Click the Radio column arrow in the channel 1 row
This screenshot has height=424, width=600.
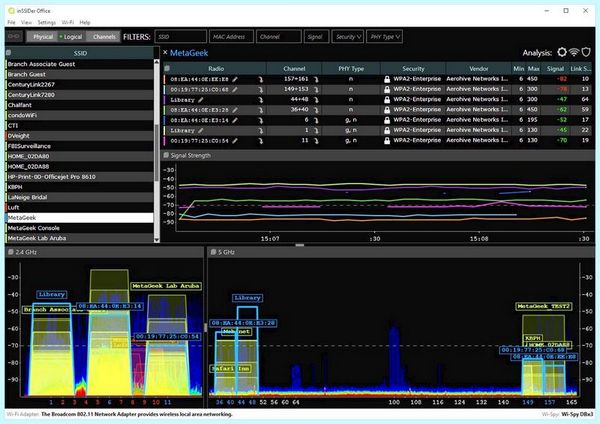click(x=261, y=130)
